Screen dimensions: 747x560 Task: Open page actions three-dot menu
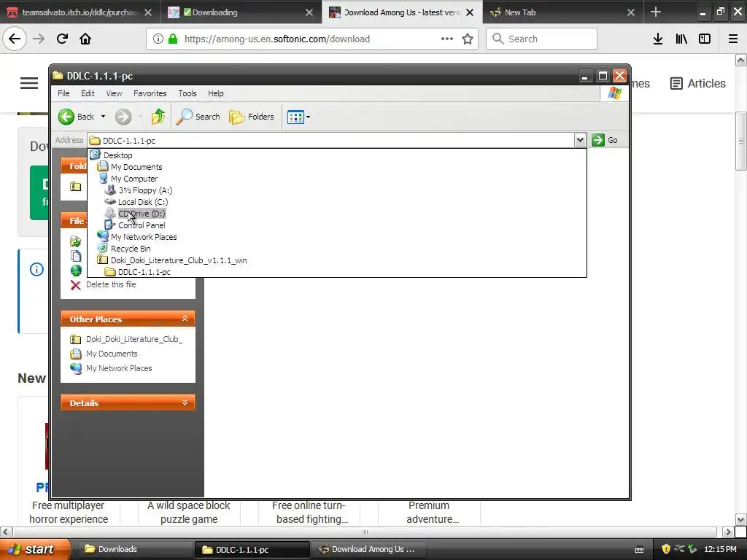(x=447, y=39)
